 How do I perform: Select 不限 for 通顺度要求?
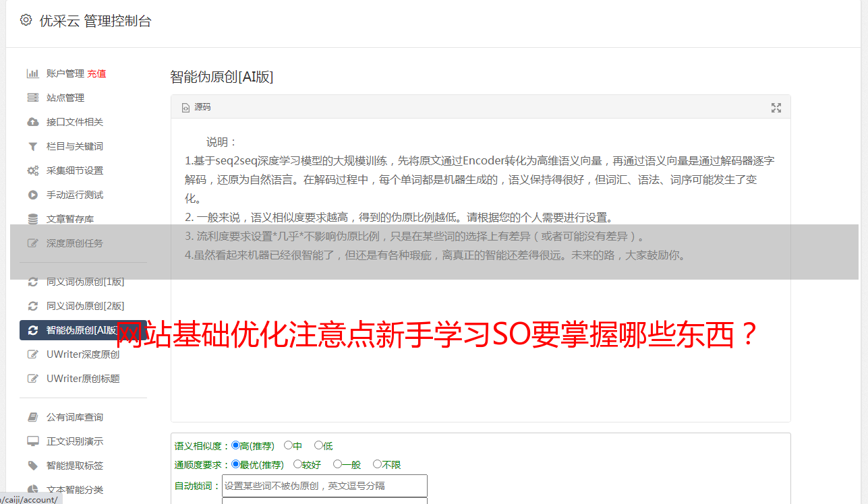[x=377, y=464]
